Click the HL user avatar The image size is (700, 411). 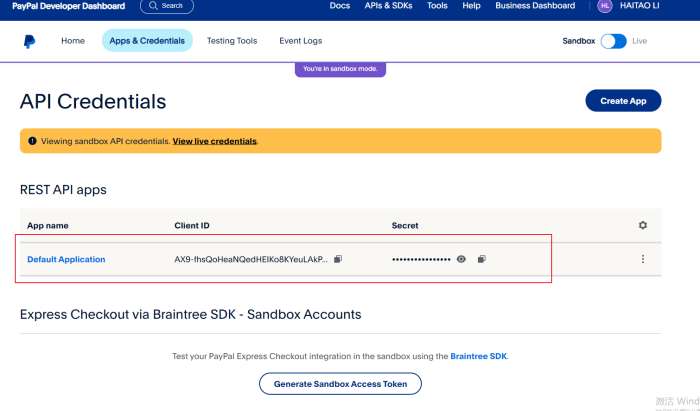pos(604,6)
